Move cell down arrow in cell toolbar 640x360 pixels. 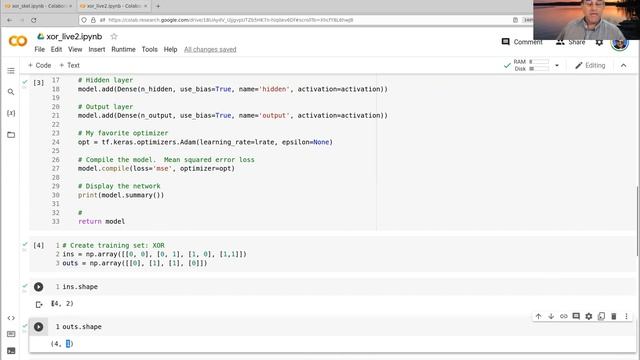551,316
